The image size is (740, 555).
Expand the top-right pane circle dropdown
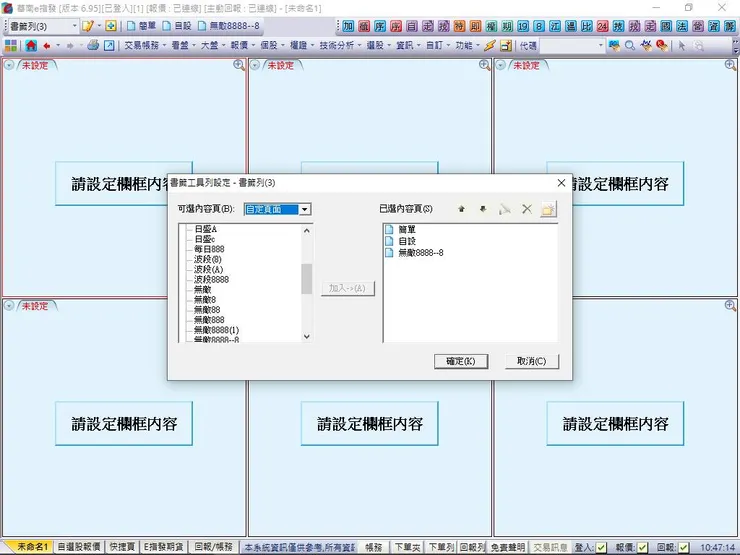click(501, 65)
